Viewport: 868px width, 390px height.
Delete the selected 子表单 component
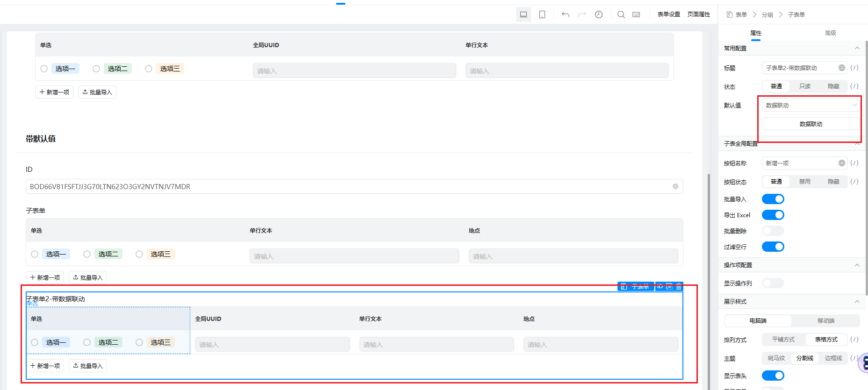(x=679, y=286)
